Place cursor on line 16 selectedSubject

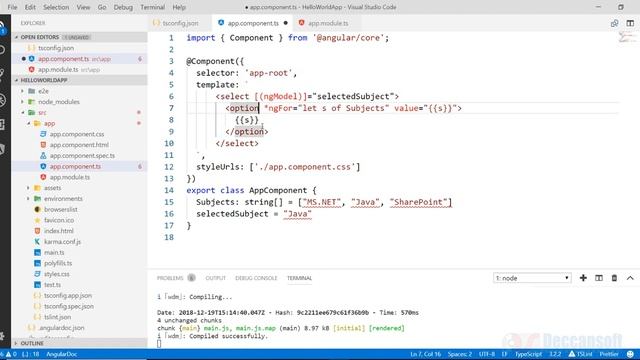click(232, 214)
